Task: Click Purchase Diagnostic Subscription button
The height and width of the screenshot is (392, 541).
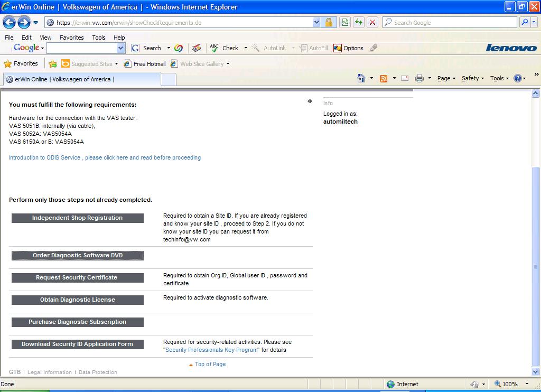Action: [x=78, y=322]
